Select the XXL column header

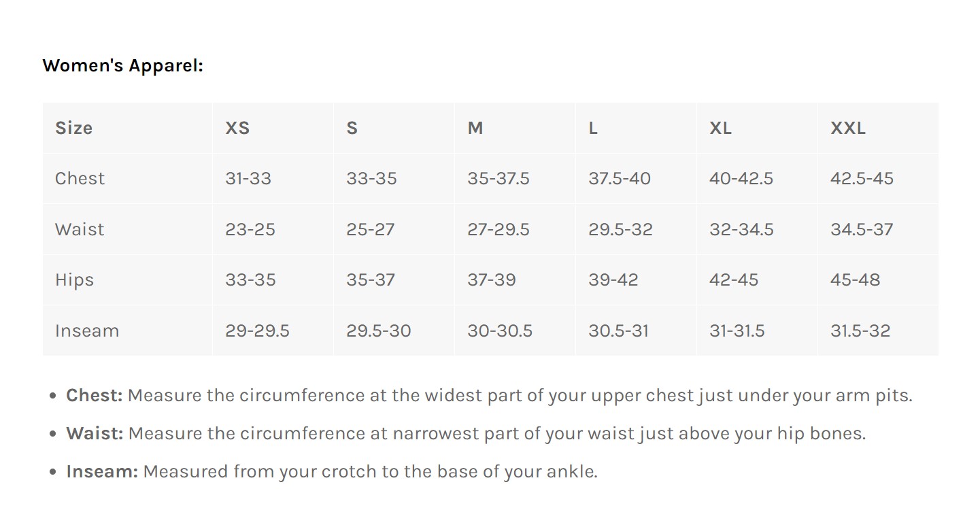tap(847, 128)
